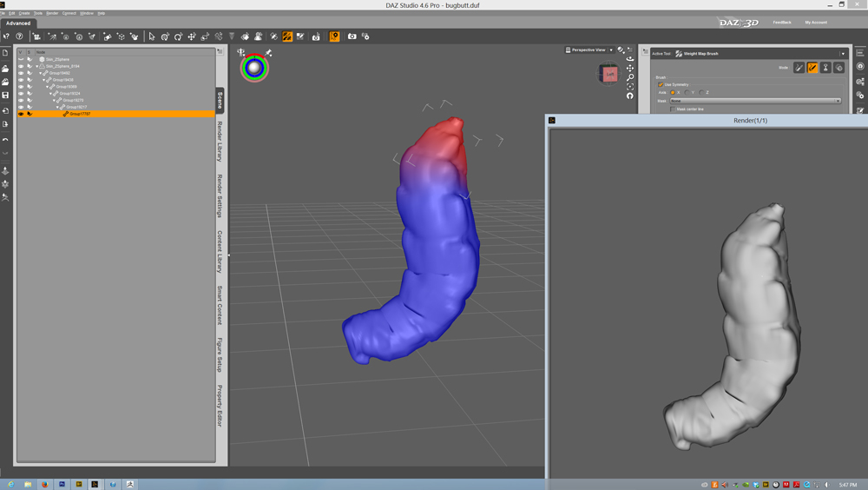Screen dimensions: 868x490
Task: Click the viewport Reset camera icon
Action: tap(630, 96)
